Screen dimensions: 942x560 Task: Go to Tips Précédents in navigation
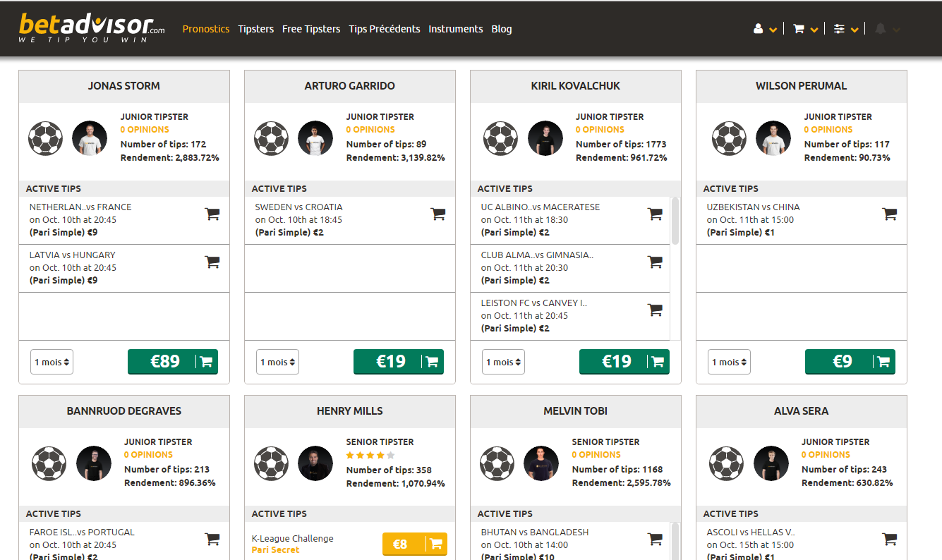(384, 29)
